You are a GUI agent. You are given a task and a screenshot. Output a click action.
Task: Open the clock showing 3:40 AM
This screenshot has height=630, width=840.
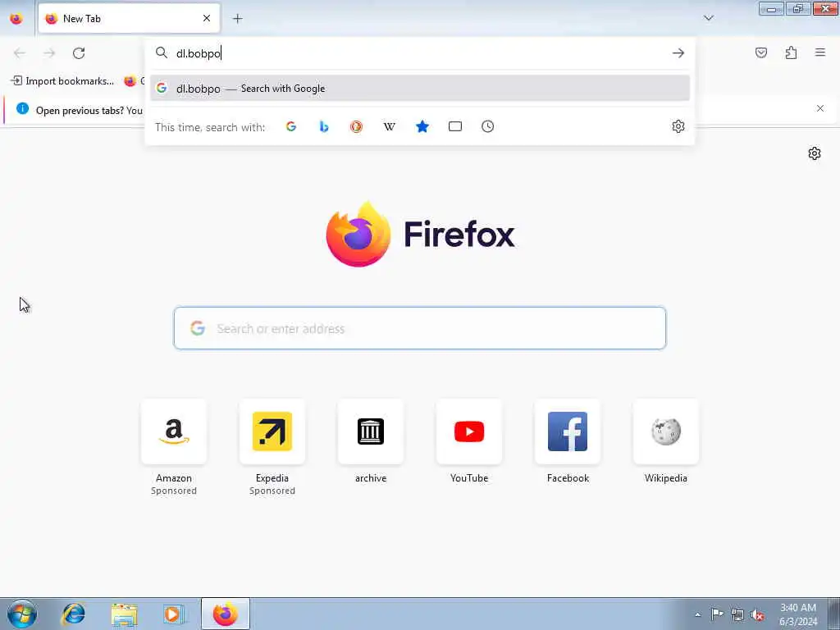(x=798, y=614)
